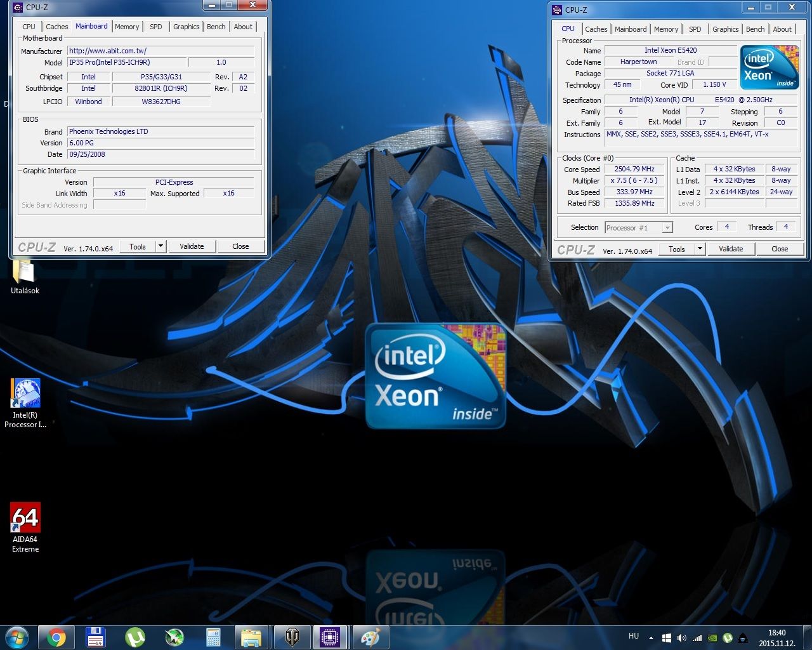Open Google Chrome from the taskbar
Image resolution: width=812 pixels, height=650 pixels.
coord(56,637)
